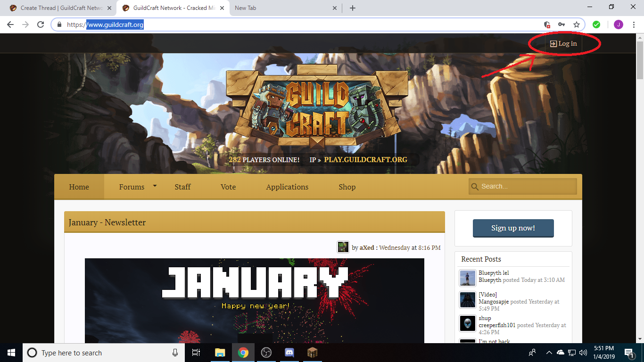Bookmark this page with the star icon

click(576, 25)
